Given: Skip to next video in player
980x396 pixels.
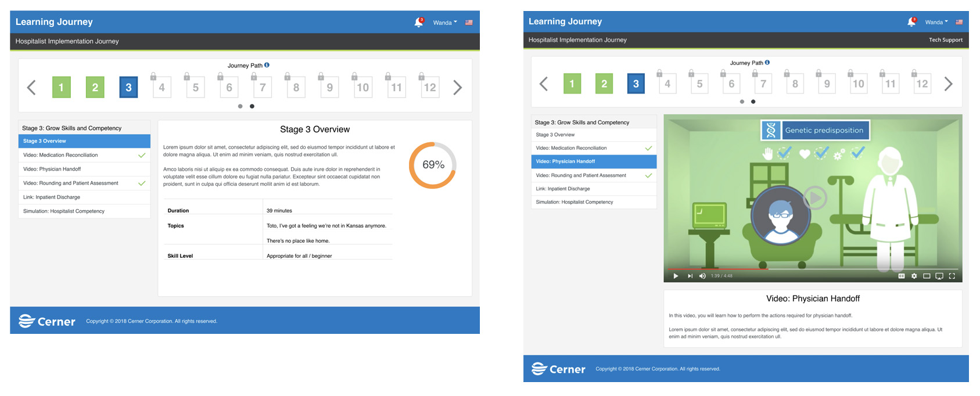Looking at the screenshot, I should [690, 276].
